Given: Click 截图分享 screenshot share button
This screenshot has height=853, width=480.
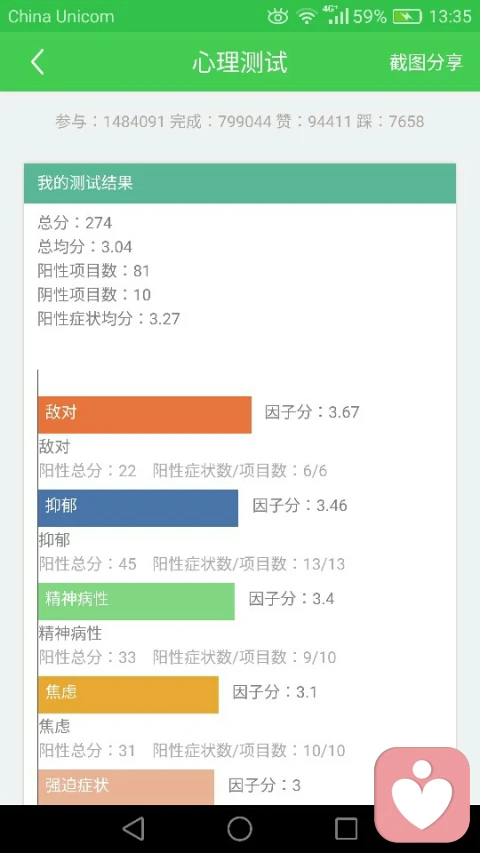Looking at the screenshot, I should [426, 62].
